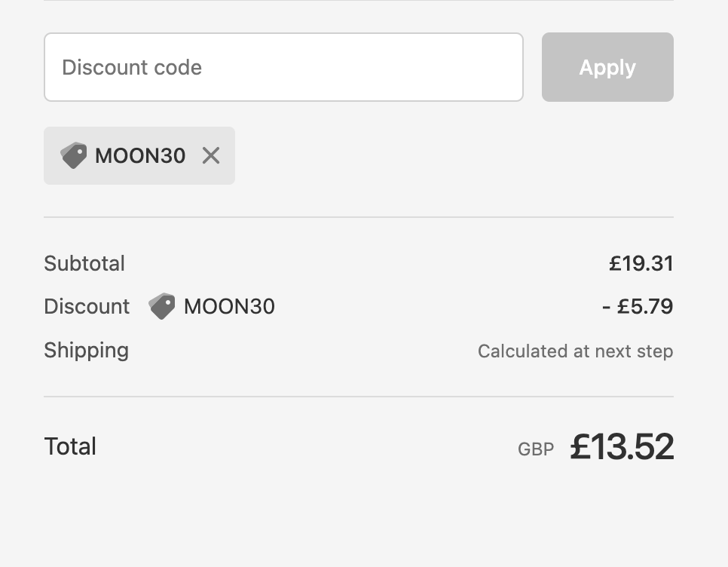Viewport: 728px width, 567px height.
Task: Select the MOON30 chip label text
Action: 140,155
